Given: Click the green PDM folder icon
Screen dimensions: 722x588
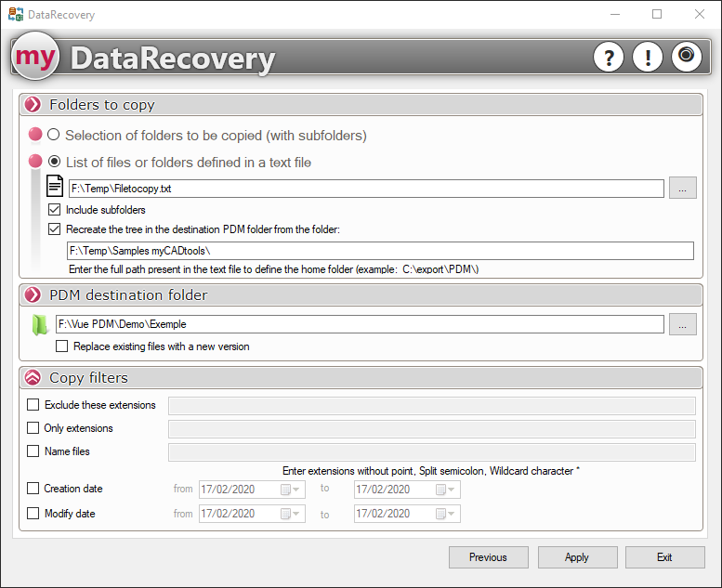Looking at the screenshot, I should tap(39, 325).
